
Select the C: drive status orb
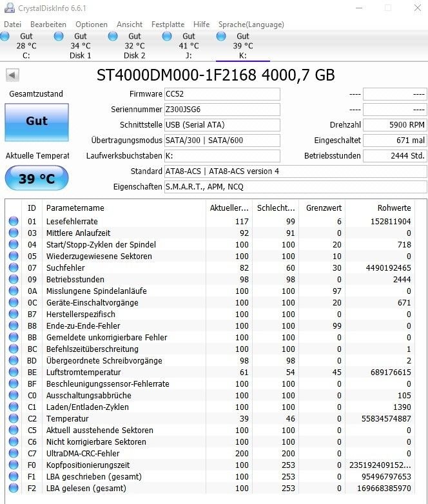click(x=5, y=36)
